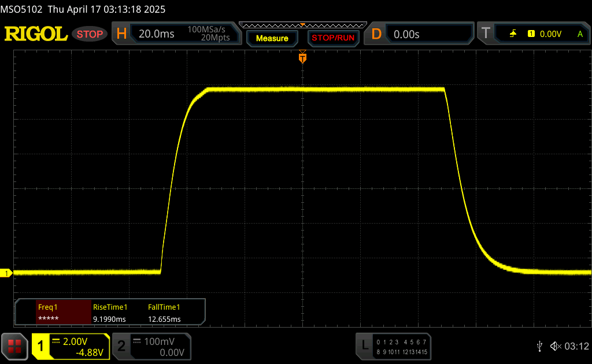Select the 0.00V trigger level value

click(x=550, y=34)
